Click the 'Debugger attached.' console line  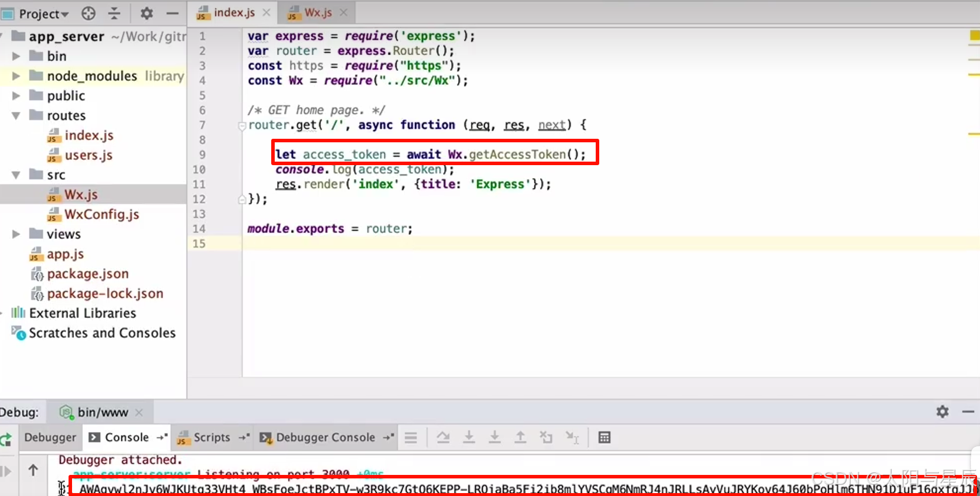pyautogui.click(x=120, y=460)
